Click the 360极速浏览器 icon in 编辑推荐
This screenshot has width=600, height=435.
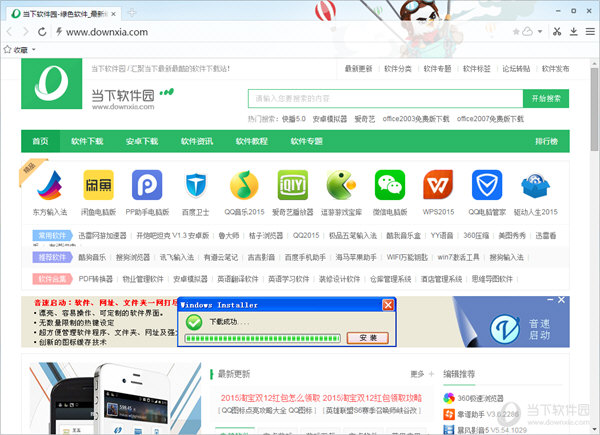(449, 398)
